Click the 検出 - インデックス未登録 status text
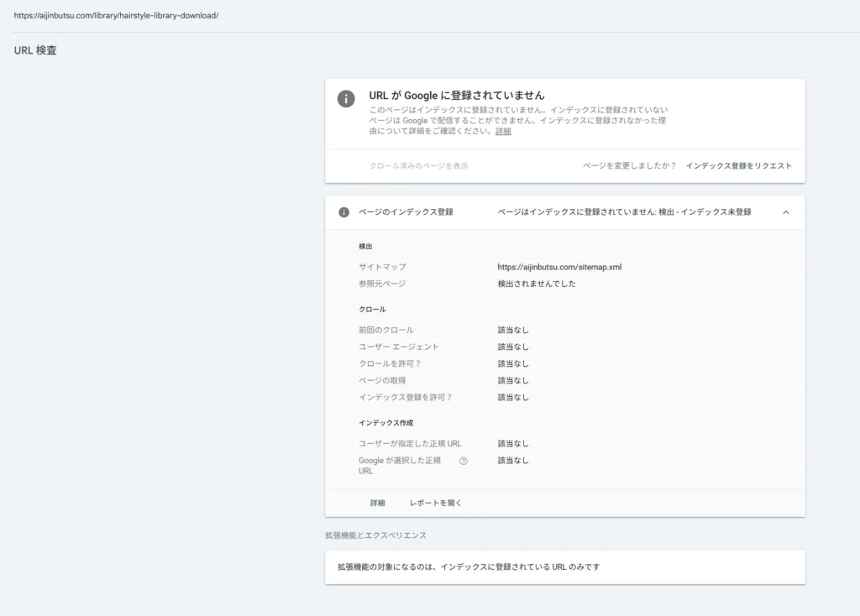 705,212
